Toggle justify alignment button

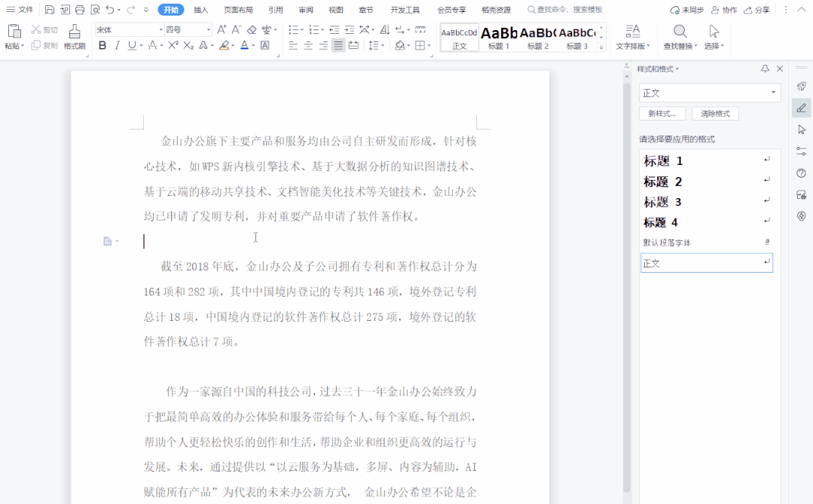click(x=338, y=46)
